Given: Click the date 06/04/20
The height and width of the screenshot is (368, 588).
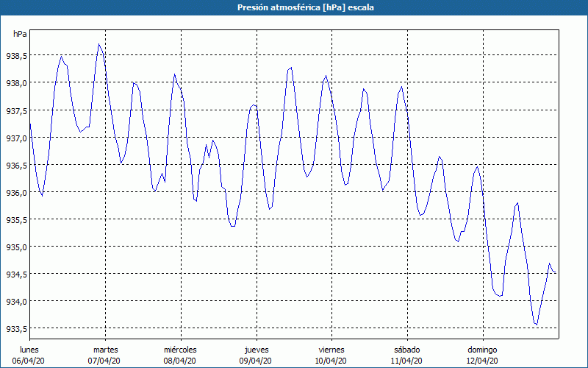Looking at the screenshot, I should pyautogui.click(x=29, y=361).
